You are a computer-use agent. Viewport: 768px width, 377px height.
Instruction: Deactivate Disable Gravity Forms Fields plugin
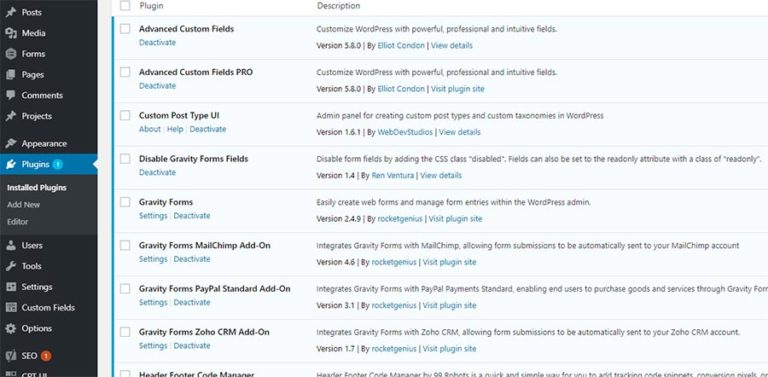click(157, 172)
